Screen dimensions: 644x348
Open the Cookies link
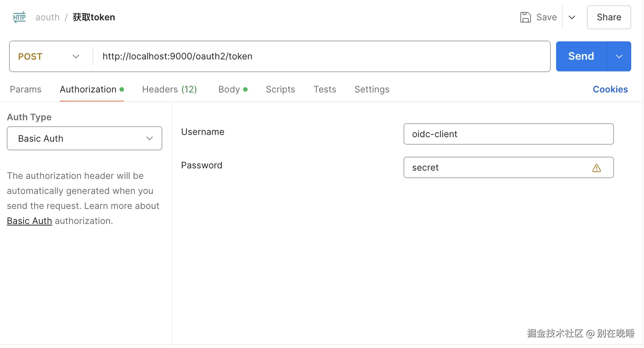coord(610,89)
